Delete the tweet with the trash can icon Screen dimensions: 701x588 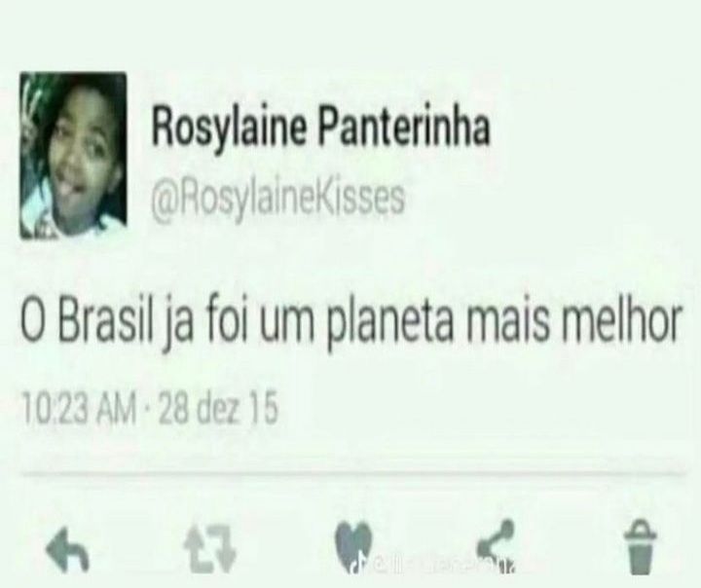click(x=641, y=546)
